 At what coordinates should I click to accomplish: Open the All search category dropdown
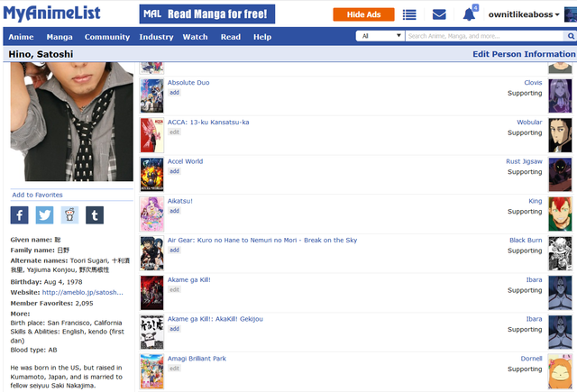tap(380, 36)
